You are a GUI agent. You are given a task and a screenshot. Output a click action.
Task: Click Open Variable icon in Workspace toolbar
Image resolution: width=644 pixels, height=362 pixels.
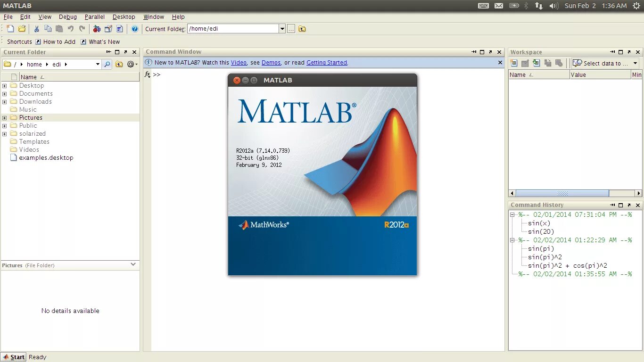525,63
